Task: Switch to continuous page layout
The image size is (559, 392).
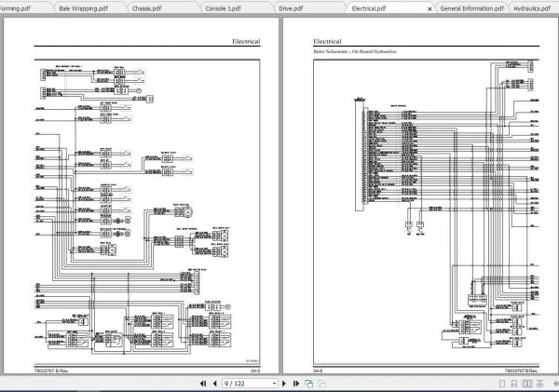Action: (x=514, y=384)
